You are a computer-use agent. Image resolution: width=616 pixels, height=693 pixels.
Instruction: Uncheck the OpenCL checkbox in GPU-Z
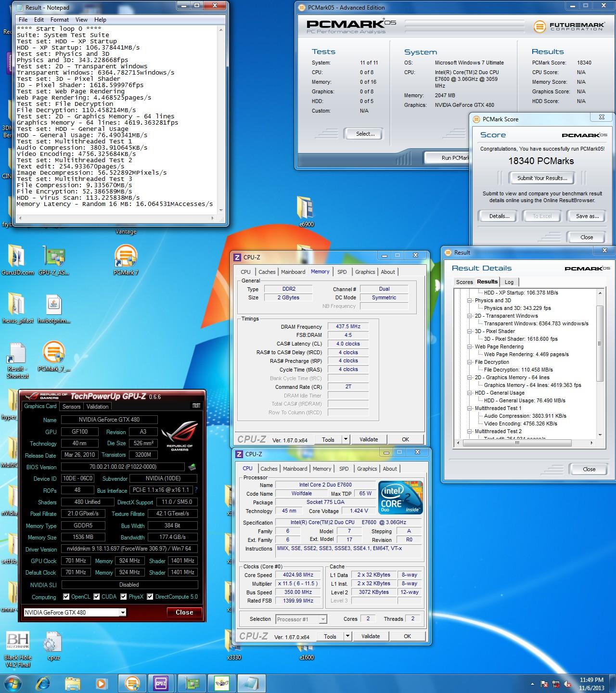tap(66, 596)
